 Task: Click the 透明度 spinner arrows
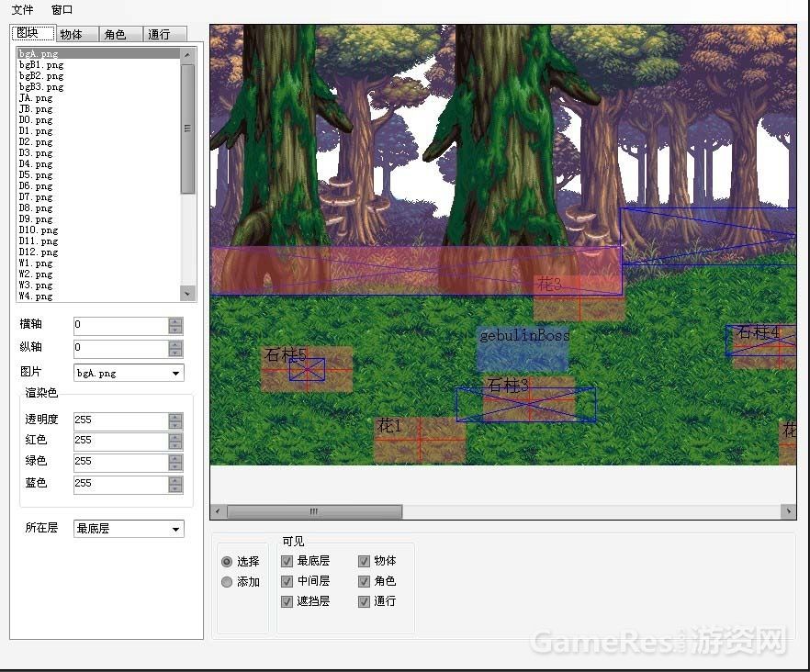coord(175,420)
